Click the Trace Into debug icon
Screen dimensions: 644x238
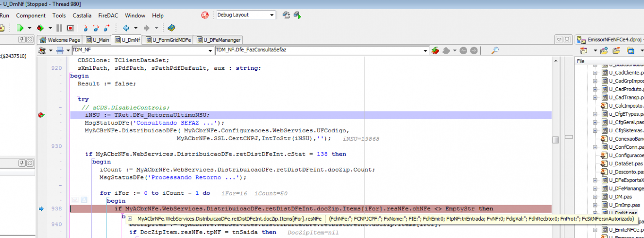coord(85,28)
